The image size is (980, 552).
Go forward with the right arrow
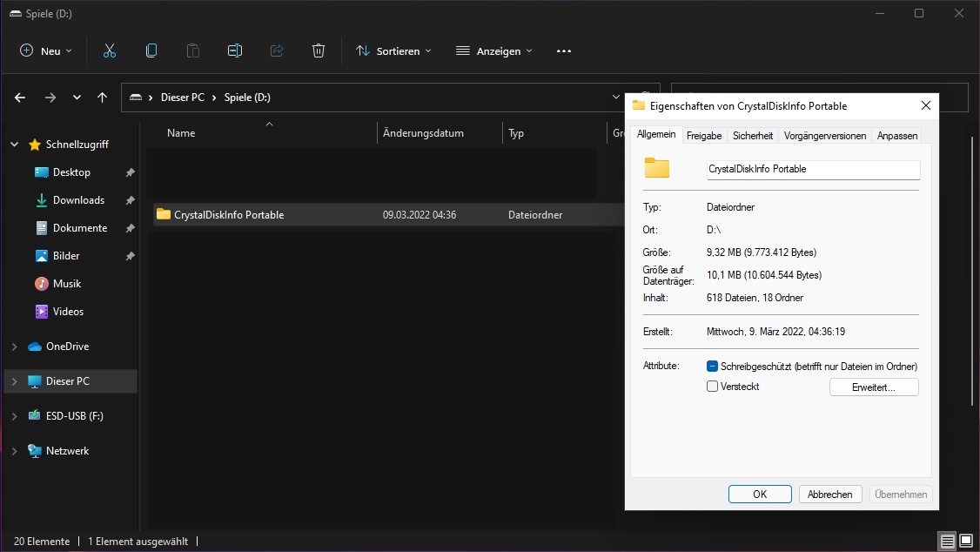point(50,98)
